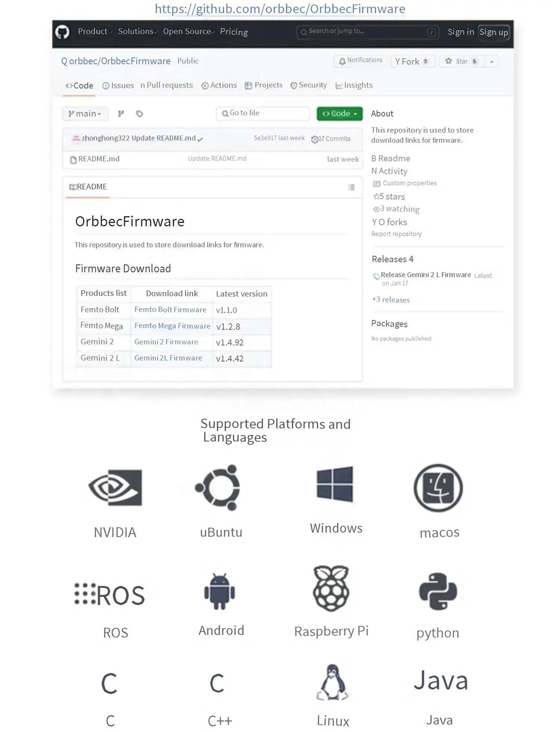Image resolution: width=560 pixels, height=732 pixels.
Task: Open the Femto Bolt Firmware link
Action: click(170, 310)
